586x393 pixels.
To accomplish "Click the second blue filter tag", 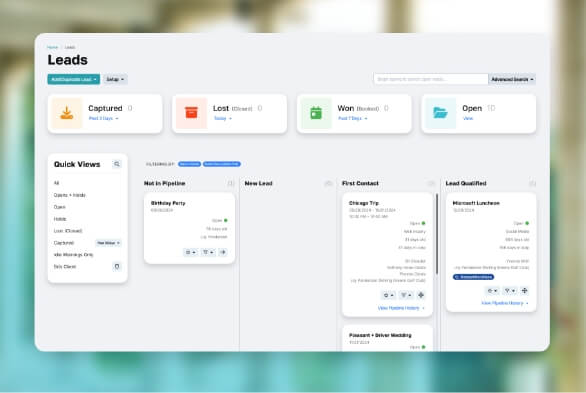I will (x=222, y=164).
